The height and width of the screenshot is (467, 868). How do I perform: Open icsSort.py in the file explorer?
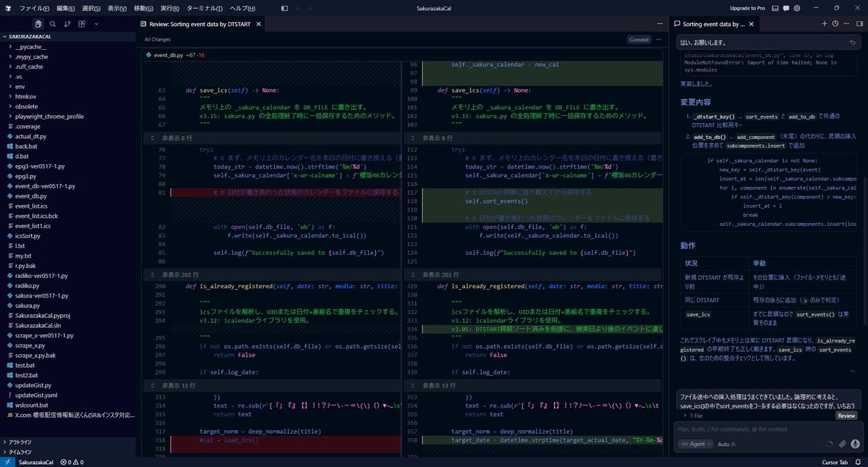click(69, 235)
